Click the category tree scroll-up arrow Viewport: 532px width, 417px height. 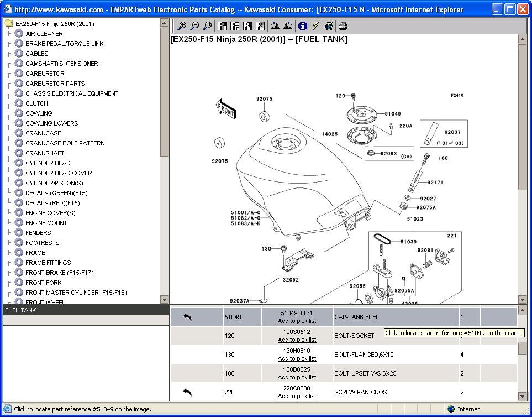click(x=164, y=23)
